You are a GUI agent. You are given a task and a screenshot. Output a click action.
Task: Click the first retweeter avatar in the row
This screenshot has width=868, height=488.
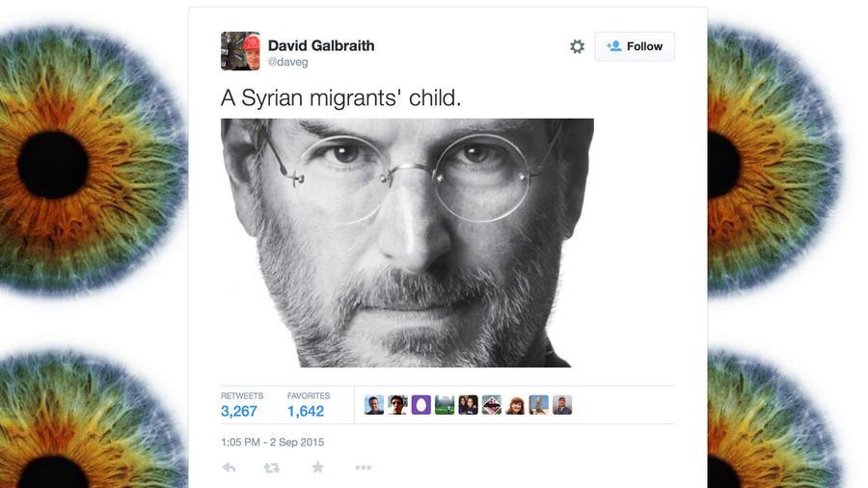[x=374, y=405]
